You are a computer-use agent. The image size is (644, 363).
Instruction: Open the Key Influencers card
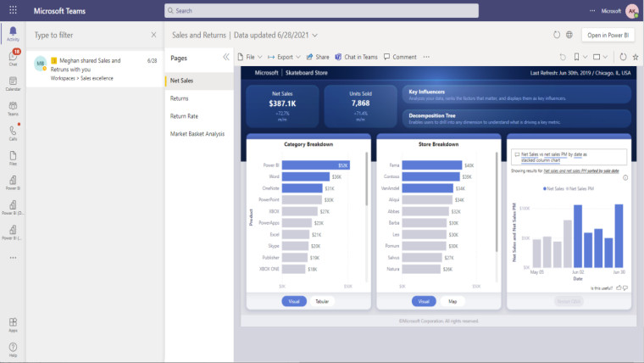coord(517,94)
